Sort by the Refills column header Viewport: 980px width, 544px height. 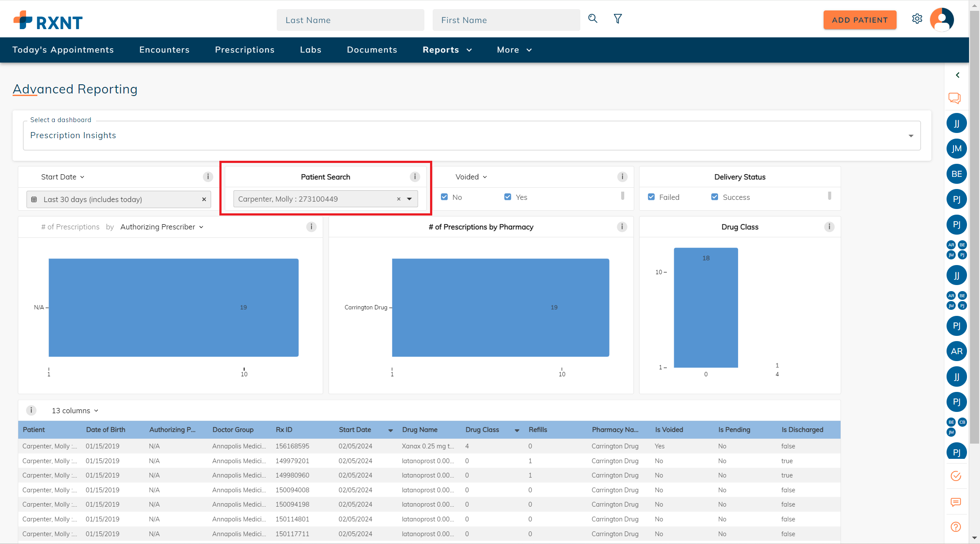(538, 430)
